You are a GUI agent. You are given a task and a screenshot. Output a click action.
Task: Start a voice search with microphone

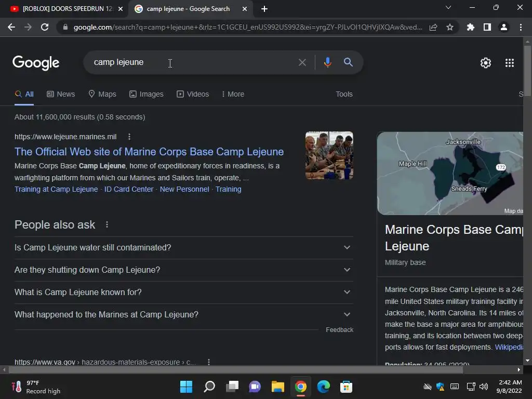327,62
